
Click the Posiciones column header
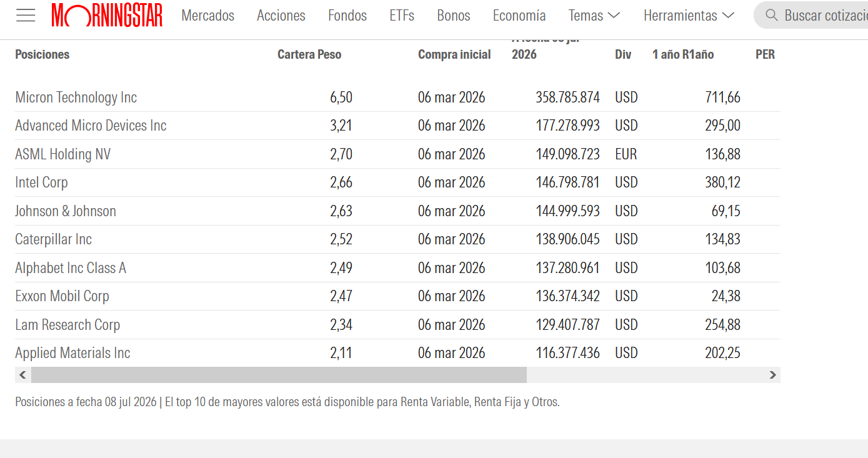click(42, 54)
